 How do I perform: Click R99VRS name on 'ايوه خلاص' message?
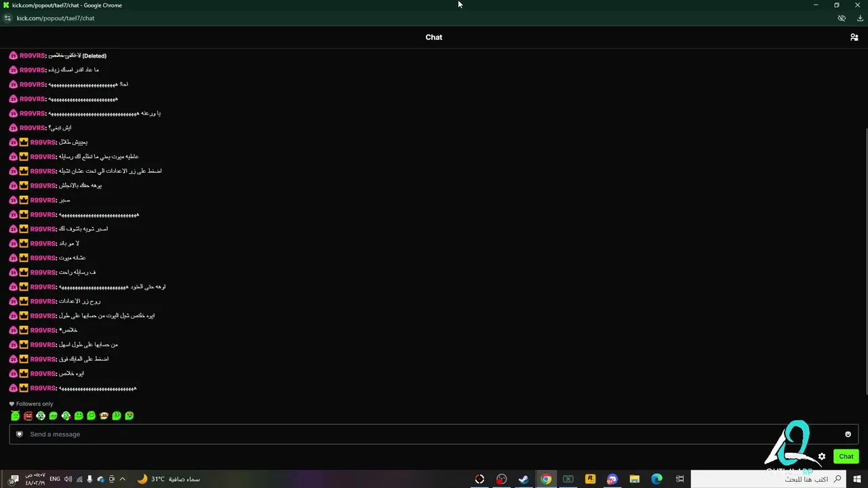[43, 373]
